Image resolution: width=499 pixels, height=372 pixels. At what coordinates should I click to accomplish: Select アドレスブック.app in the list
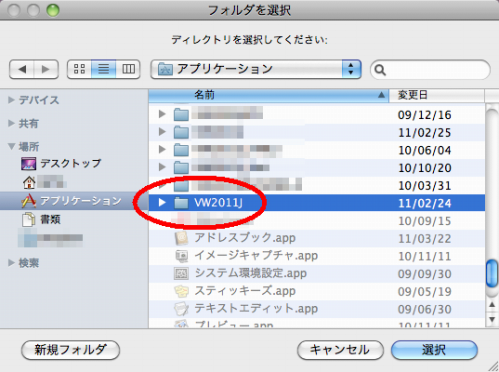245,238
